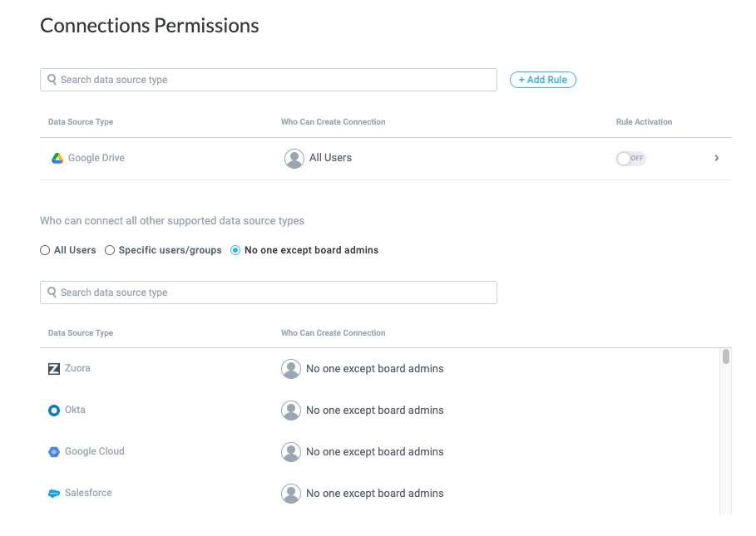Screen dimensions: 756x536
Task: Click the Zuora logo icon
Action: point(54,369)
